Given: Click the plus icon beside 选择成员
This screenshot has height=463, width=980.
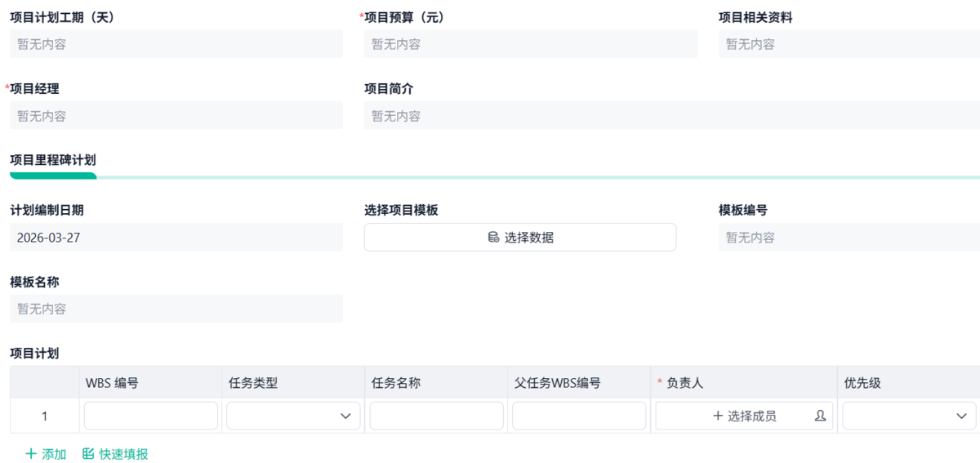Looking at the screenshot, I should point(718,416).
